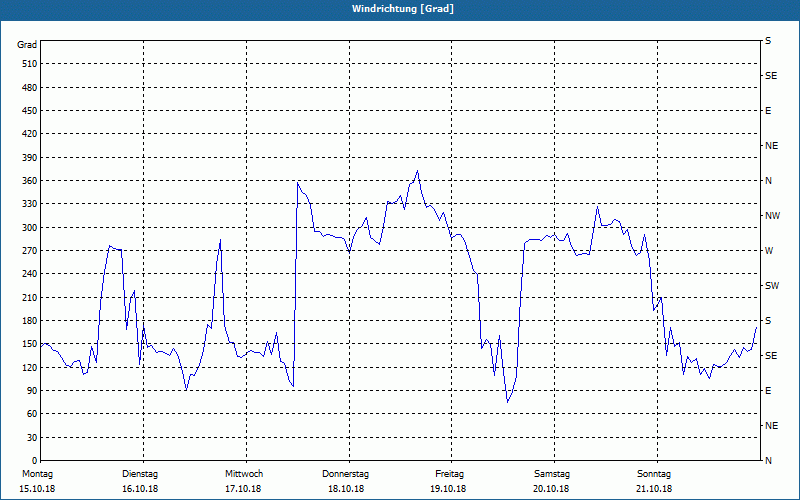The image size is (800, 500).
Task: Click the 'SW' compass label
Action: coord(772,286)
